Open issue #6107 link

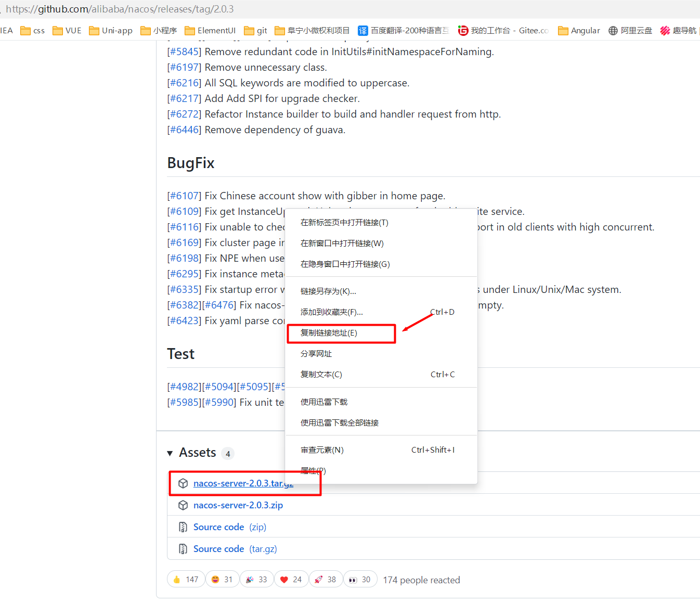tap(184, 196)
